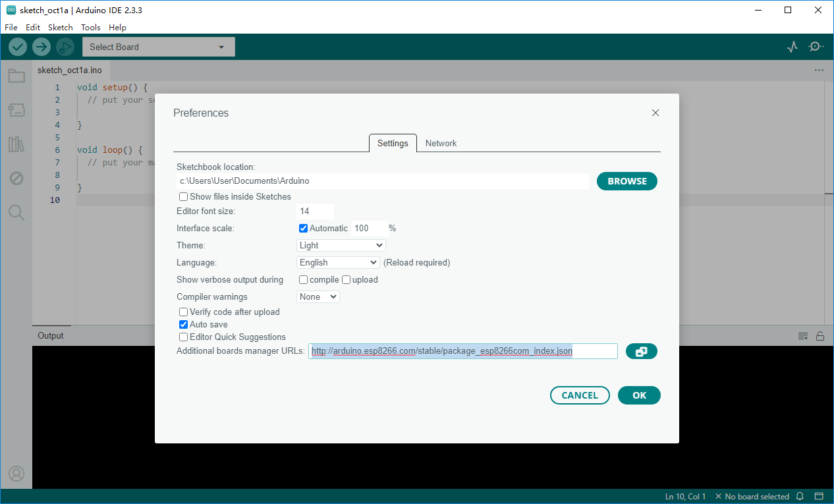Open the Sketch menu

61,27
